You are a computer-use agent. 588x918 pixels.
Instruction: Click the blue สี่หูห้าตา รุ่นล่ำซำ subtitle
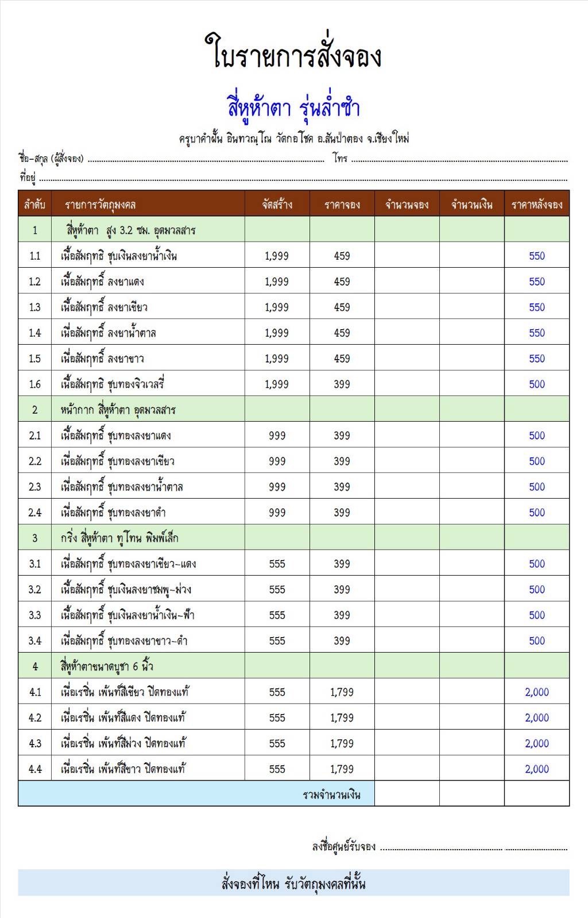293,108
